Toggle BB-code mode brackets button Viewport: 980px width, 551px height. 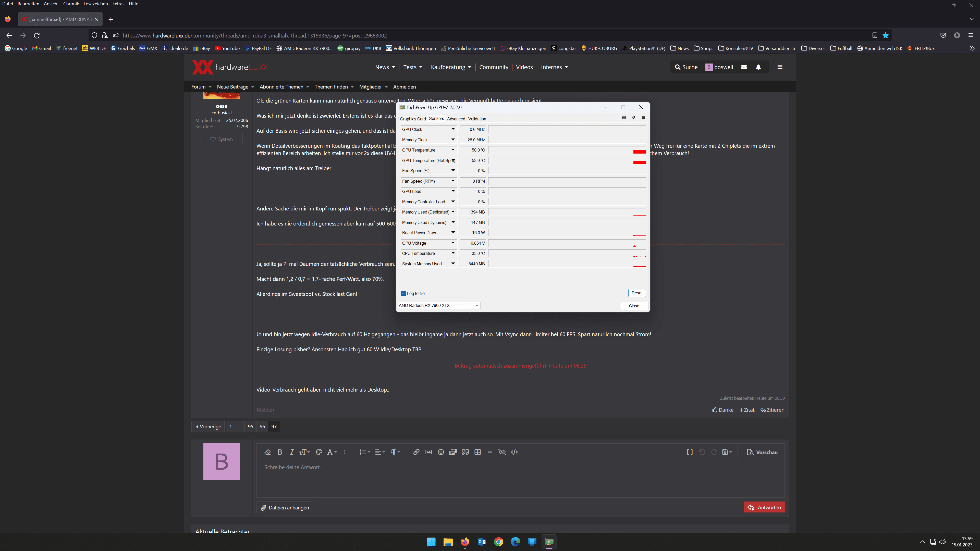[689, 452]
